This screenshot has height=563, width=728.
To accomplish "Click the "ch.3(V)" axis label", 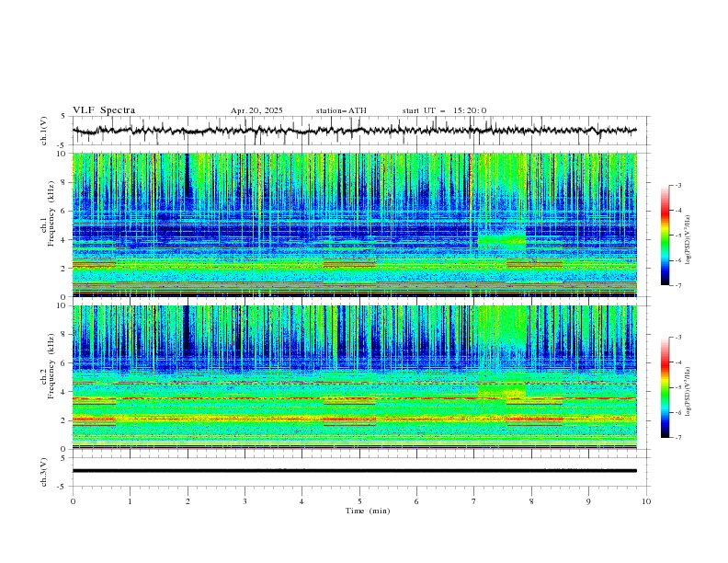I will pyautogui.click(x=44, y=472).
